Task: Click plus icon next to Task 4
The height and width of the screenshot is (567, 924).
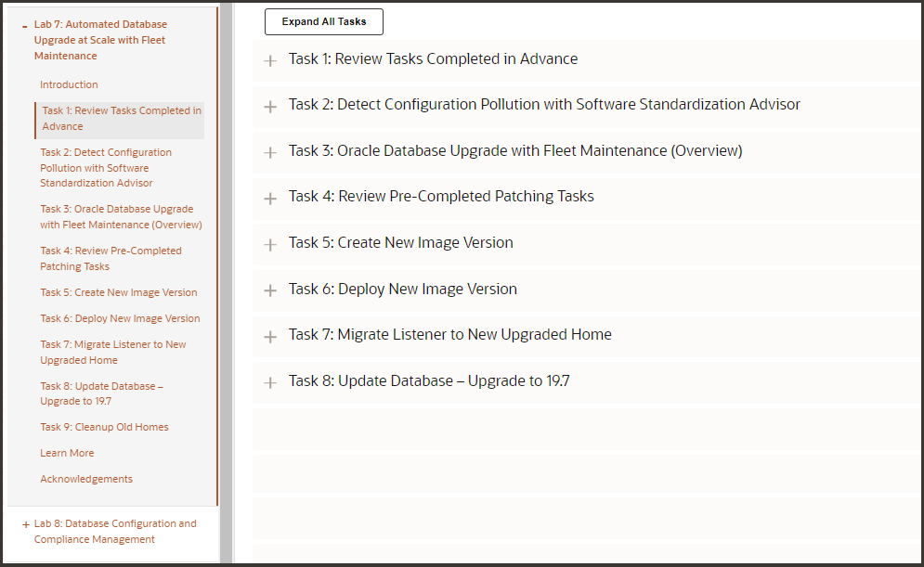Action: (270, 199)
